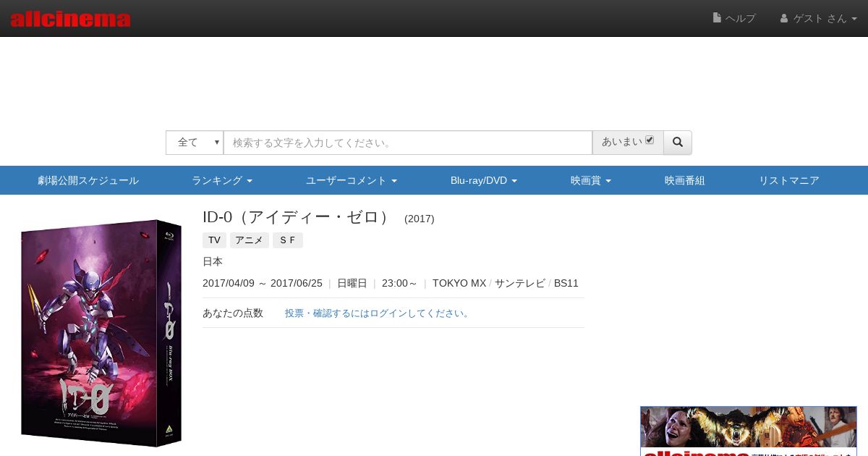This screenshot has height=456, width=868.
Task: Click the ID-0 Blu-ray BOX cover image
Action: (101, 333)
